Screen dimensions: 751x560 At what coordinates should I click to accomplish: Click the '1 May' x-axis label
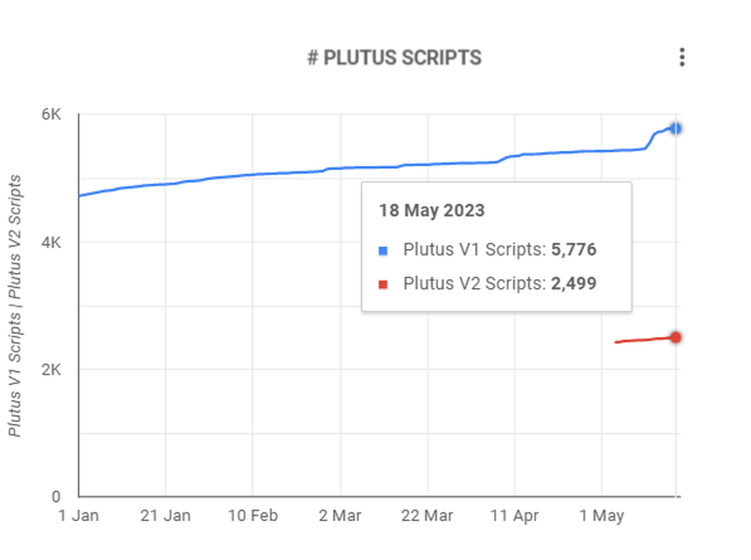602,516
